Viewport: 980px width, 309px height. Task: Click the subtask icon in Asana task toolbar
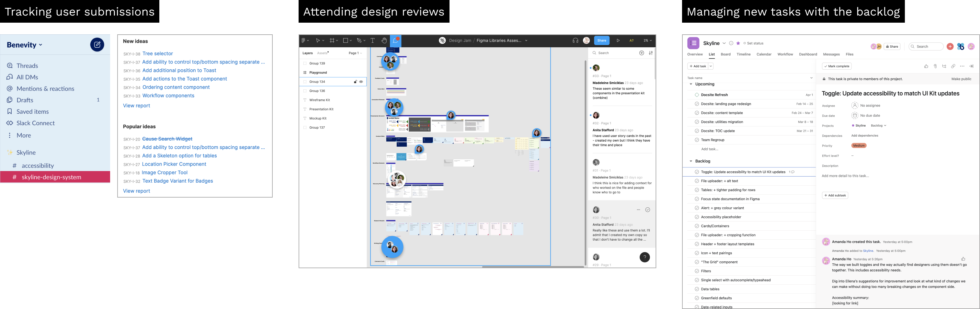[x=944, y=66]
